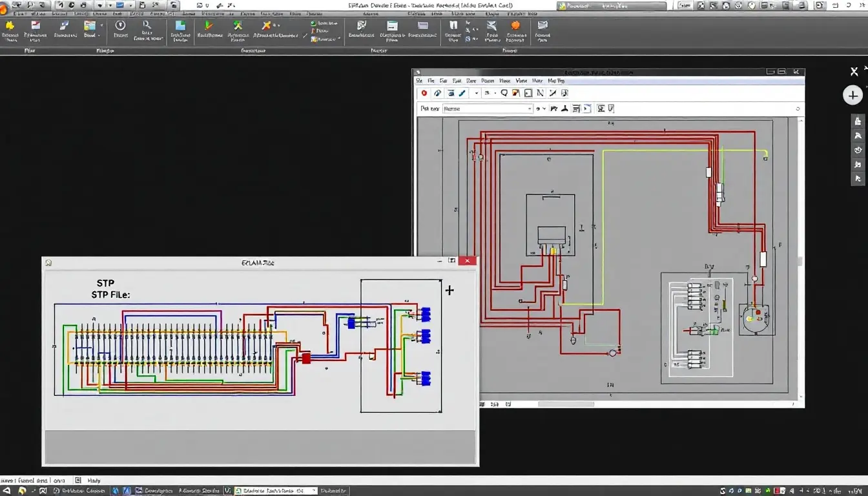Image resolution: width=868 pixels, height=496 pixels.
Task: Click the blue rectangle icon in the quick access toolbar
Action: (119, 5)
